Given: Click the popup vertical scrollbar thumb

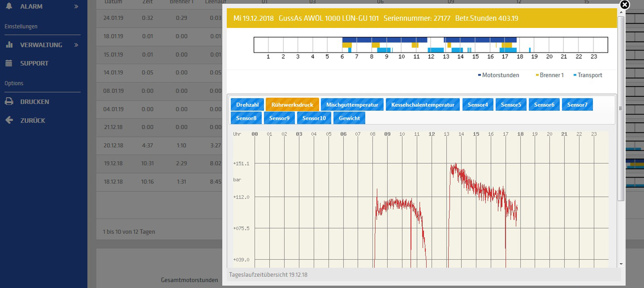Looking at the screenshot, I should (x=621, y=109).
